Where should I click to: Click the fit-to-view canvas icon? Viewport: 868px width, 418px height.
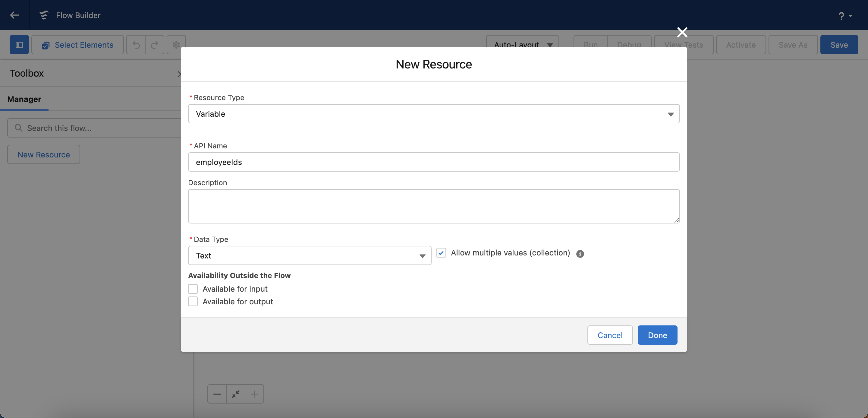click(235, 394)
